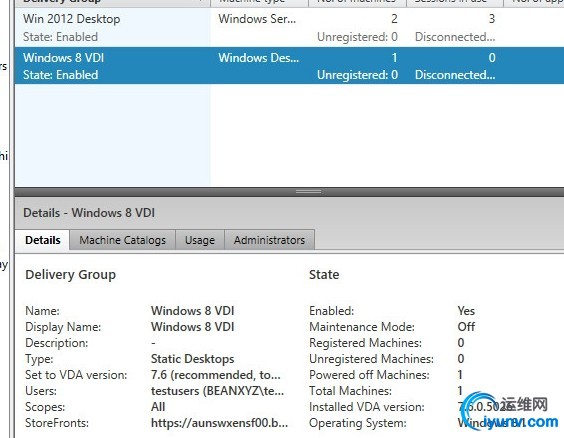
Task: Click the horizontal pane splitter grip
Action: coord(308,192)
